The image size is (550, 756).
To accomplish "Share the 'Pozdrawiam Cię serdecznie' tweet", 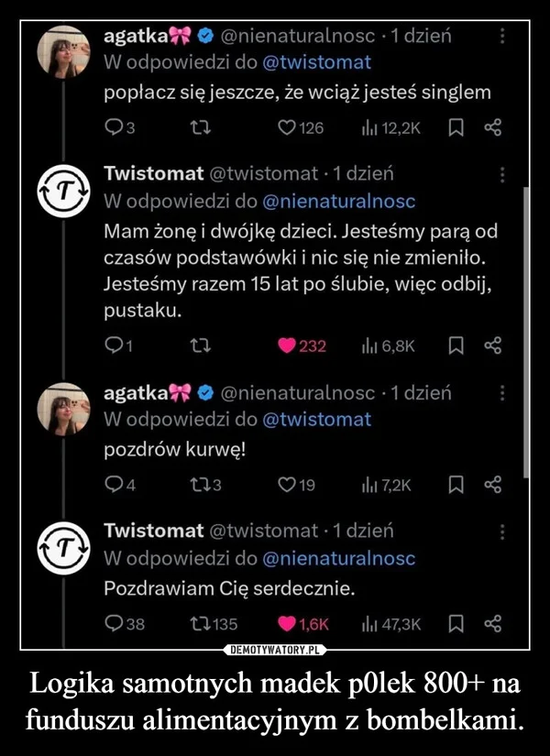I will pos(491,624).
